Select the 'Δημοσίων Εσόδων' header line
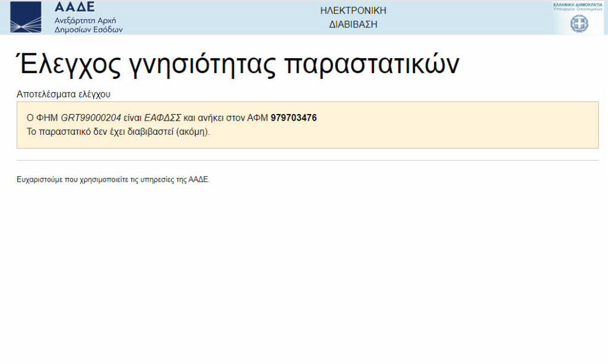 88,29
